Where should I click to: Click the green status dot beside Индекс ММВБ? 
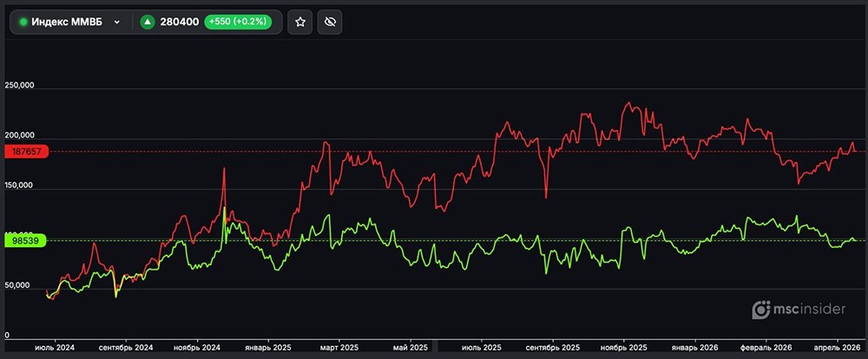pos(23,22)
